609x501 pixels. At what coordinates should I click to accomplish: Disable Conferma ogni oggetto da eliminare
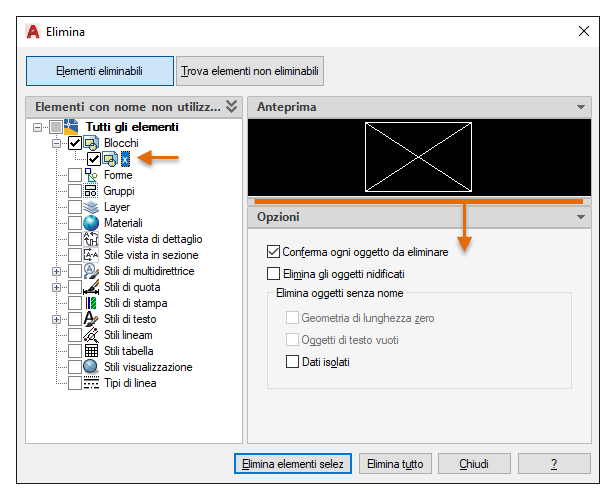click(273, 252)
